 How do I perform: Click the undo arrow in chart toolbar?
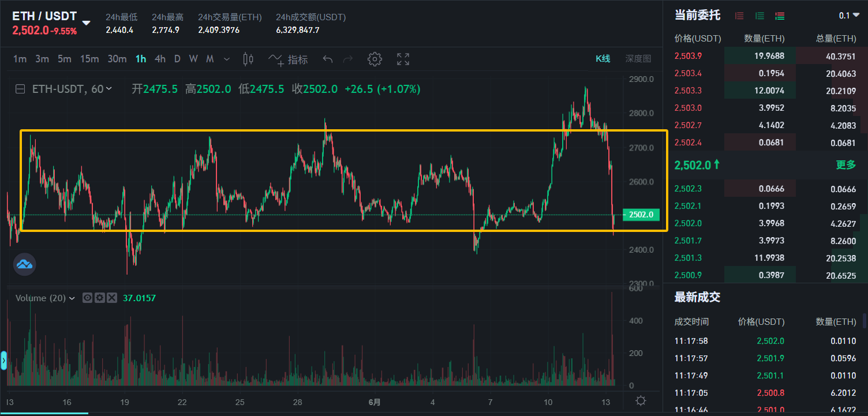tap(328, 59)
